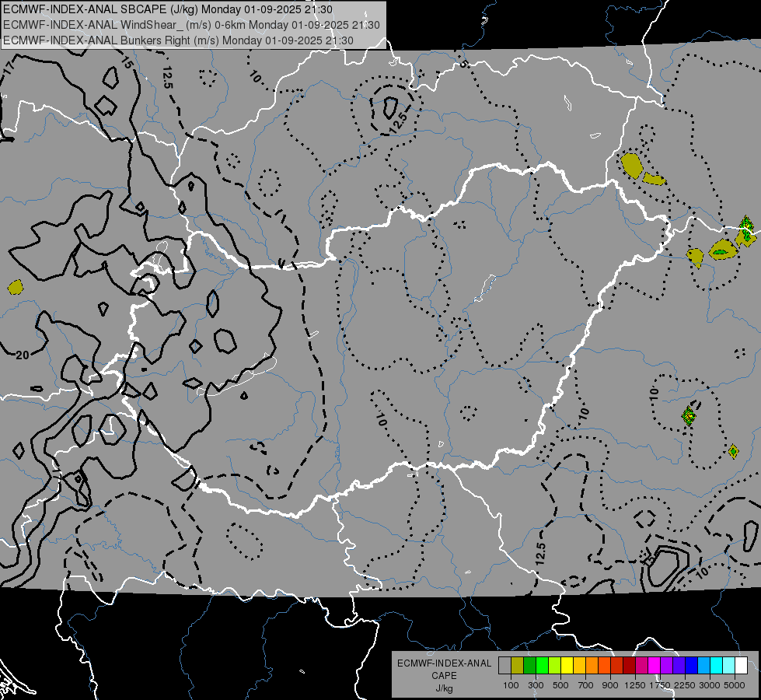The image size is (761, 700).
Task: Select the 3000 value in the legend
Action: tap(709, 685)
